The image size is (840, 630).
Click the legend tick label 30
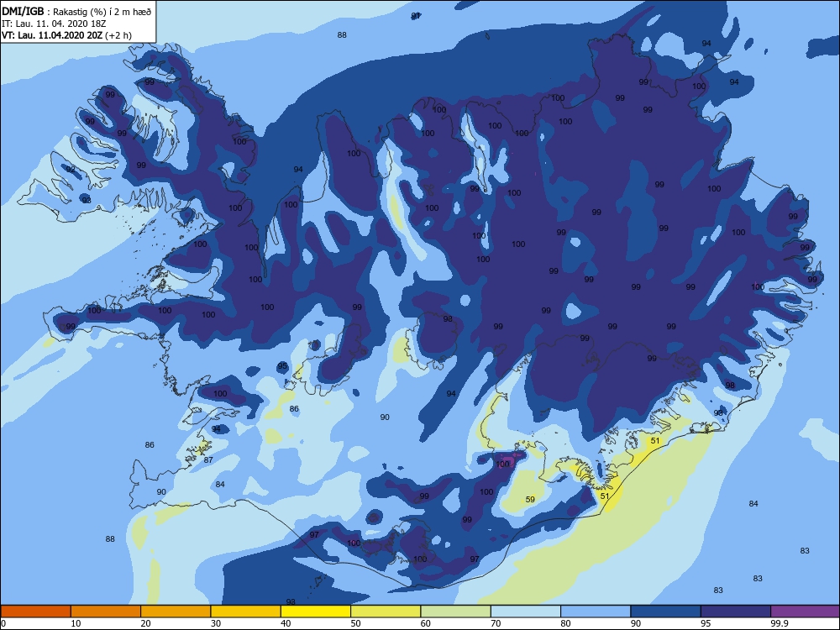pyautogui.click(x=216, y=623)
